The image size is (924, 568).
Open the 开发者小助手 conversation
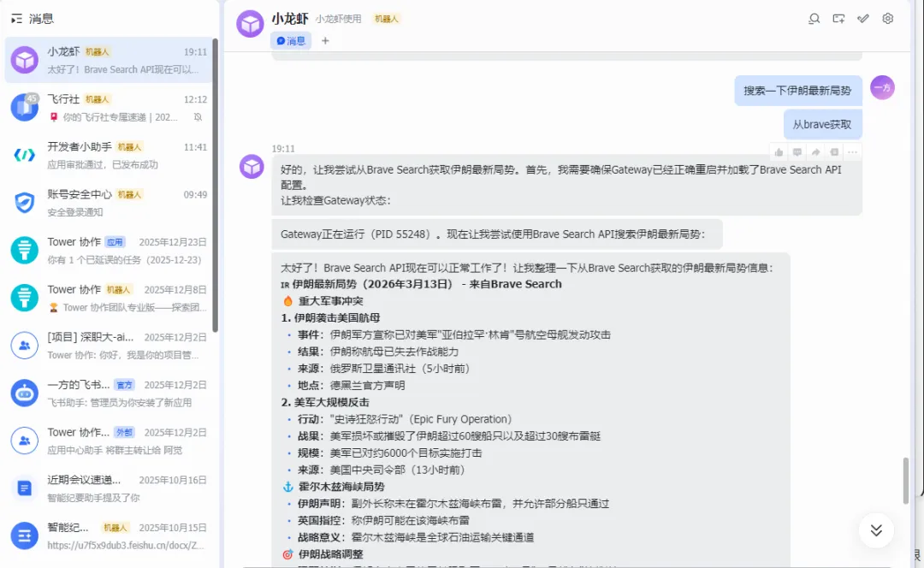[109, 156]
